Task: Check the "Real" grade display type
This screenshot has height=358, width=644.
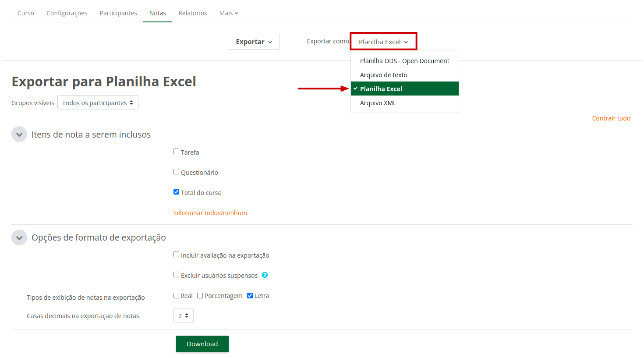Action: [x=176, y=295]
